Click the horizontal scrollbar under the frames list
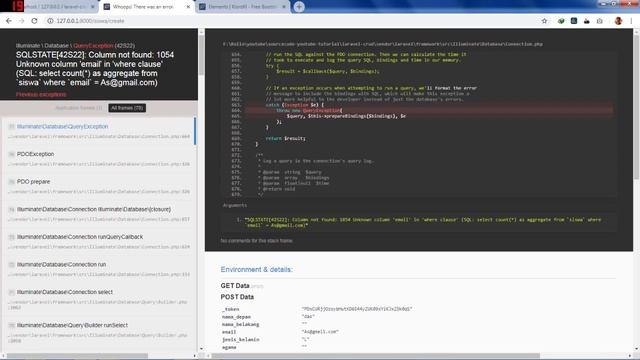The width and height of the screenshot is (640, 360). click(78, 356)
